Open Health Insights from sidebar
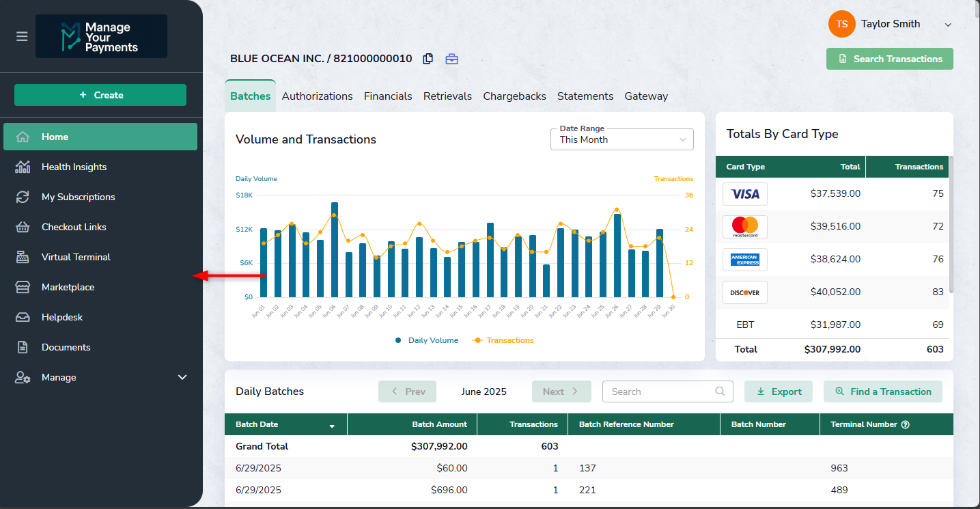This screenshot has width=980, height=509. point(74,167)
